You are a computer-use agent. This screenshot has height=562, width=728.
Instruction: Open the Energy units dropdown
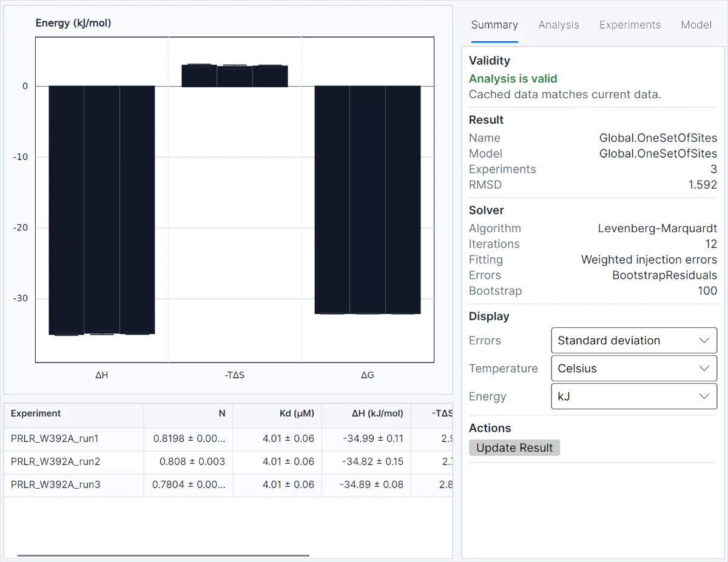coord(634,396)
